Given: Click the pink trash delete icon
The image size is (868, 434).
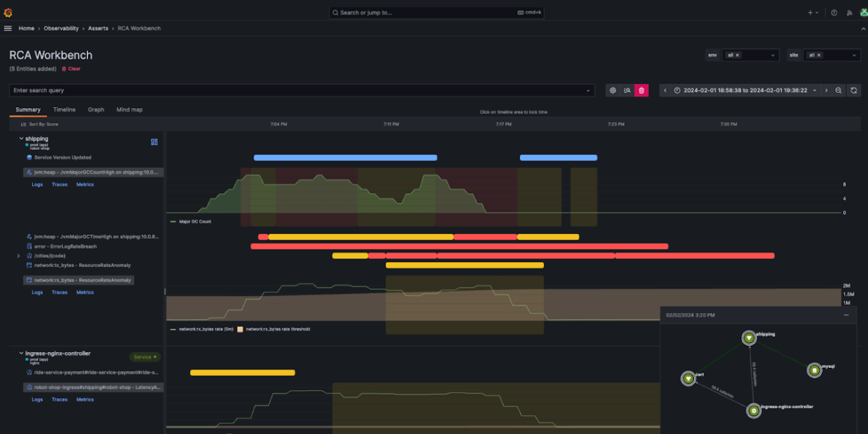Looking at the screenshot, I should (642, 90).
